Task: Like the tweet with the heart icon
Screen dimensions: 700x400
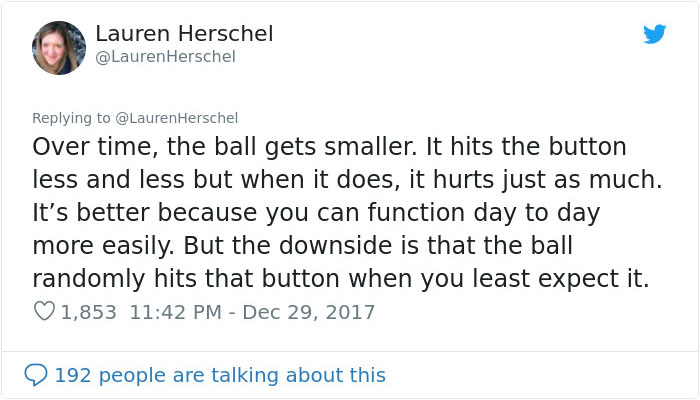Action: pyautogui.click(x=43, y=312)
